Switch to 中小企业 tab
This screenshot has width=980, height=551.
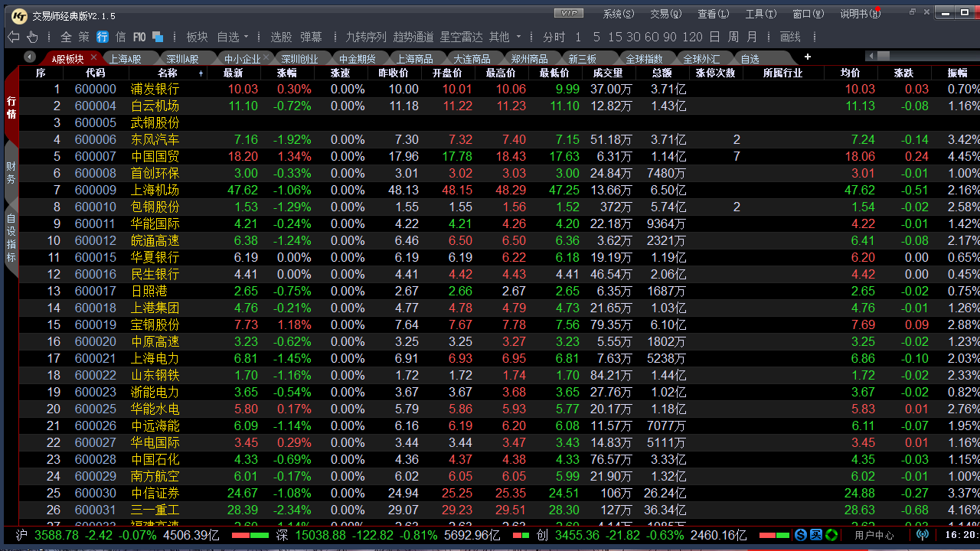pos(242,59)
